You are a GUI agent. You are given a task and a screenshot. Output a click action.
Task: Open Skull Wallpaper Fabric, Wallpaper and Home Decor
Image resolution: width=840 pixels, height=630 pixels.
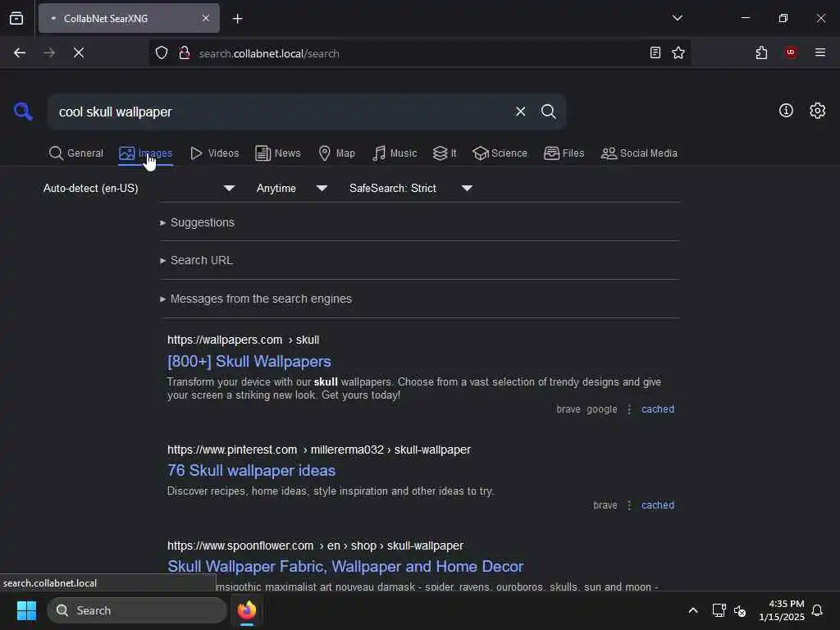tap(345, 566)
